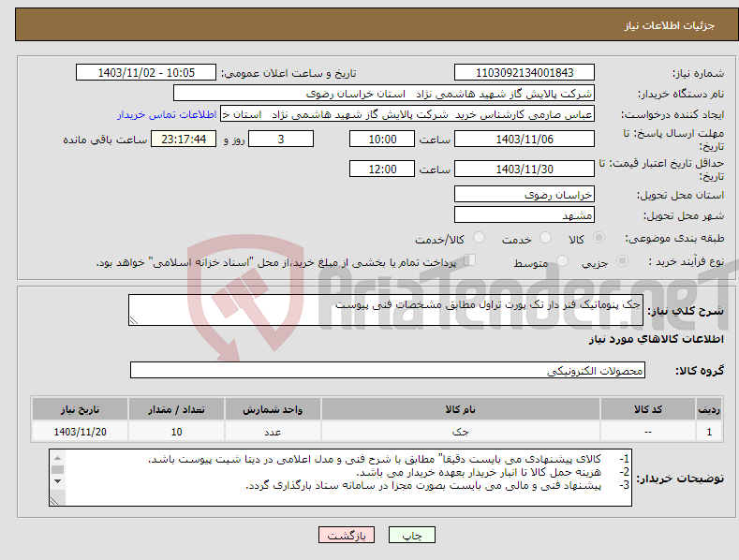The height and width of the screenshot is (560, 739).
Task: Select the جزیی purchase type radio
Action: coord(622,260)
